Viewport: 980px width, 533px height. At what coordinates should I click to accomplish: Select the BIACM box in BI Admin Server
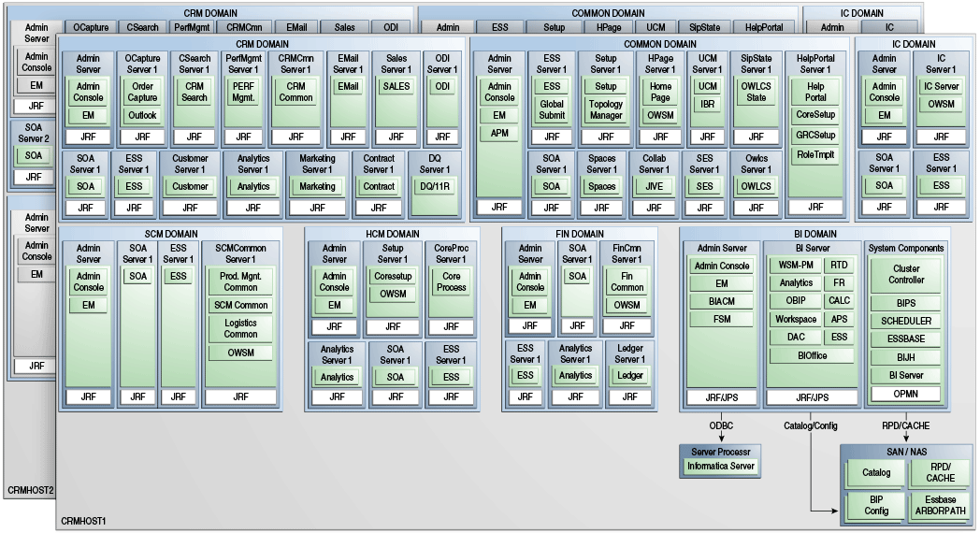(722, 301)
